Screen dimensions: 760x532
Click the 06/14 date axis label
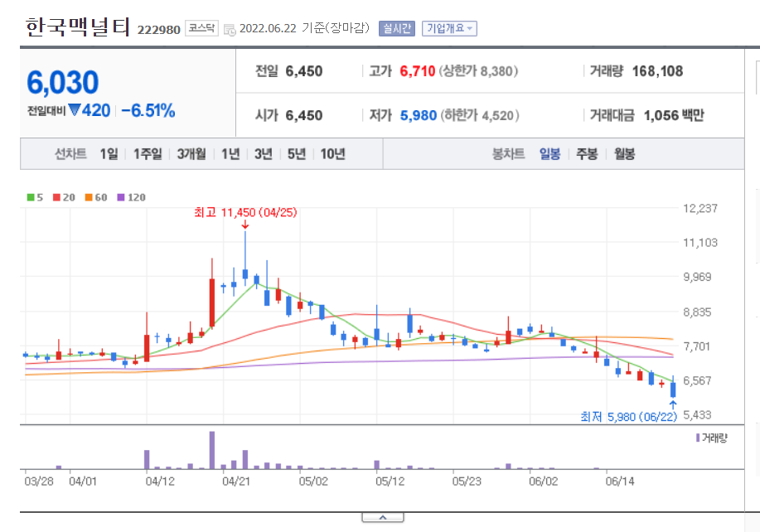tap(620, 481)
